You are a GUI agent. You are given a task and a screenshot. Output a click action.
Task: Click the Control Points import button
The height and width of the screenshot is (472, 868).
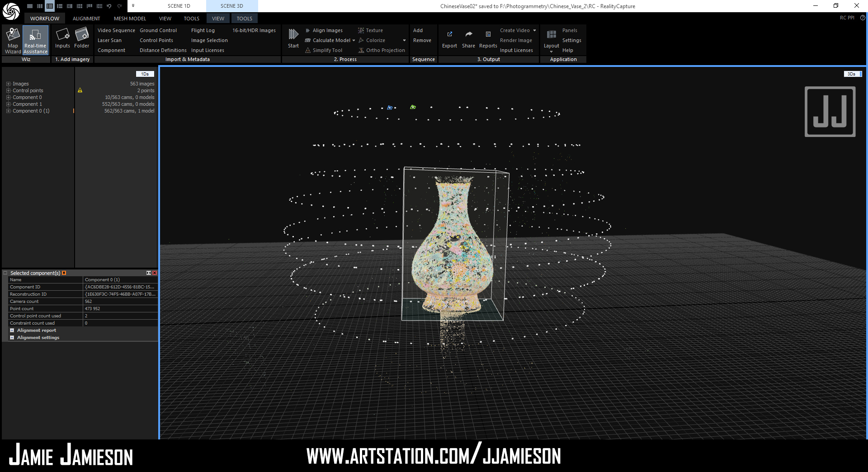[156, 41]
